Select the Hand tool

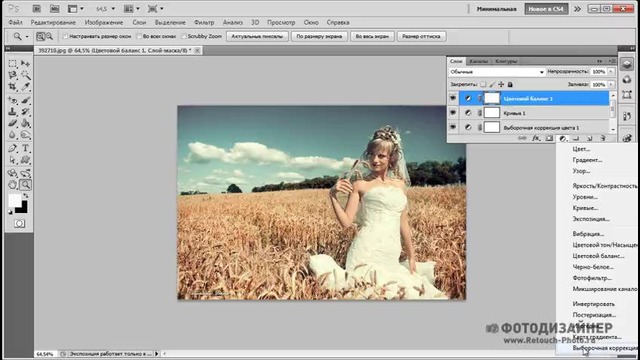(x=13, y=185)
